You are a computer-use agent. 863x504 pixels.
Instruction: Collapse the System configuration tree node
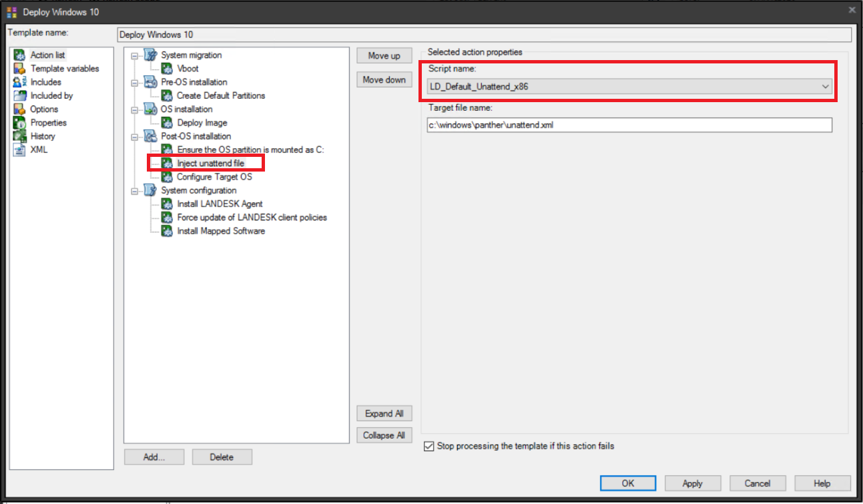(x=135, y=191)
